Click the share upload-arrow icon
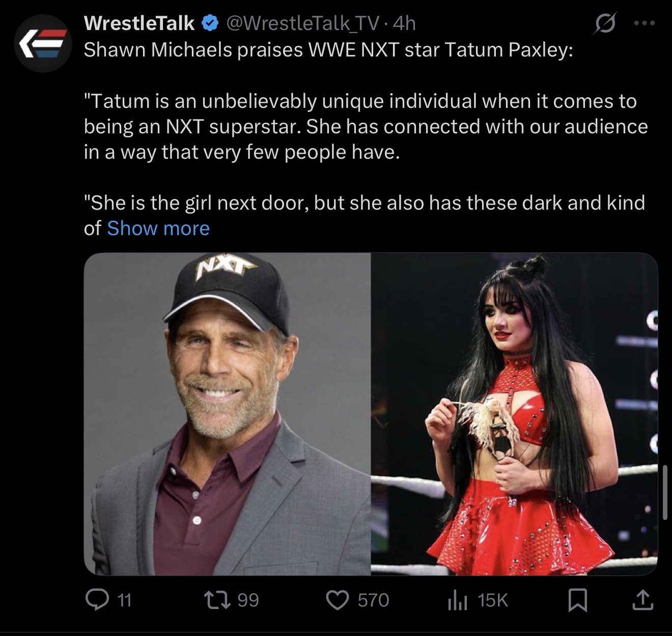Image resolution: width=672 pixels, height=636 pixels. point(643,600)
